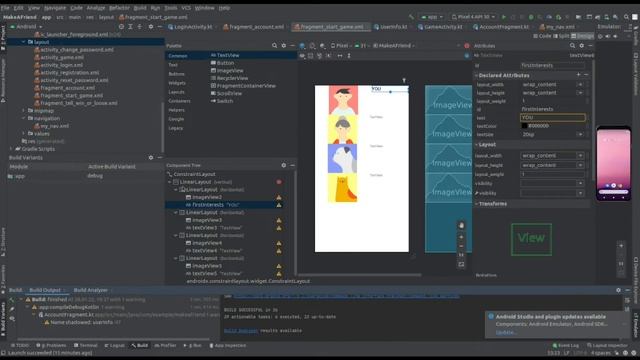
Task: Open the Logcat tool window
Action: point(114,345)
